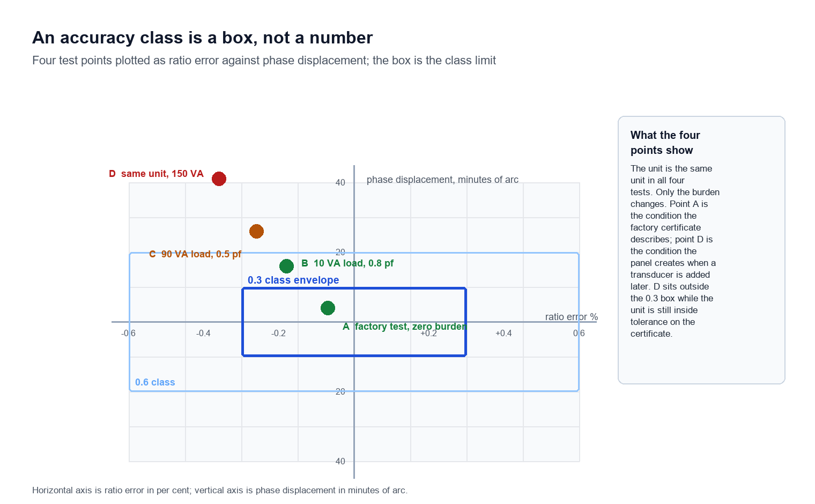This screenshot has width=815, height=504.
Task: Click the footnote about the horizontal axis
Action: (220, 490)
